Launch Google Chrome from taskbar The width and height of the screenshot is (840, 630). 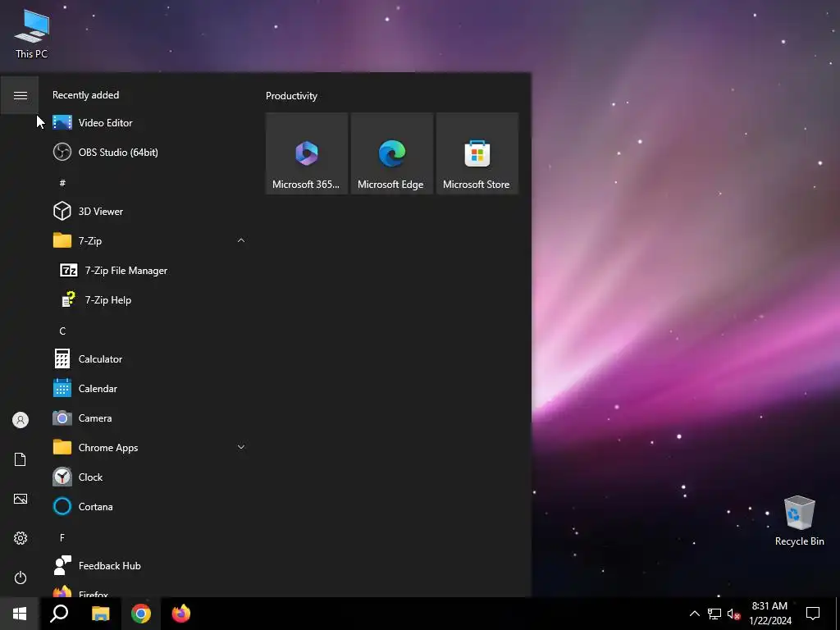[x=141, y=614]
